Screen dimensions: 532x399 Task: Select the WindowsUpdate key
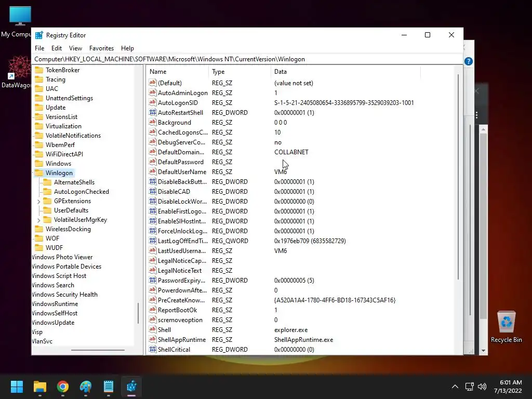coord(54,323)
